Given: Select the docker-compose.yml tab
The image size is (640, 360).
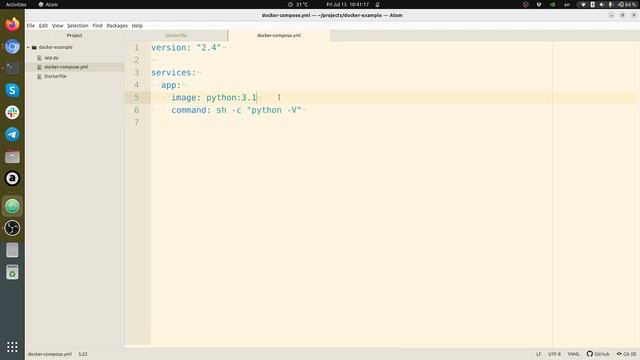Looking at the screenshot, I should pos(279,36).
